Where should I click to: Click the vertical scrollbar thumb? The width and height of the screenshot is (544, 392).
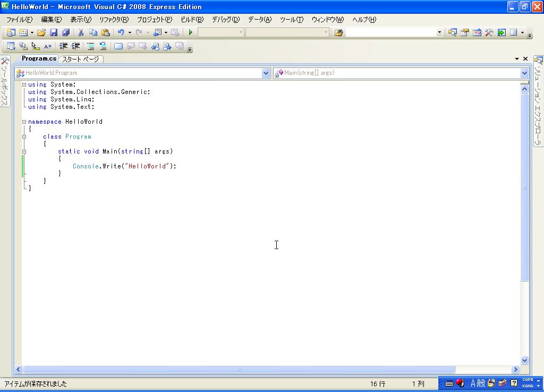524,188
